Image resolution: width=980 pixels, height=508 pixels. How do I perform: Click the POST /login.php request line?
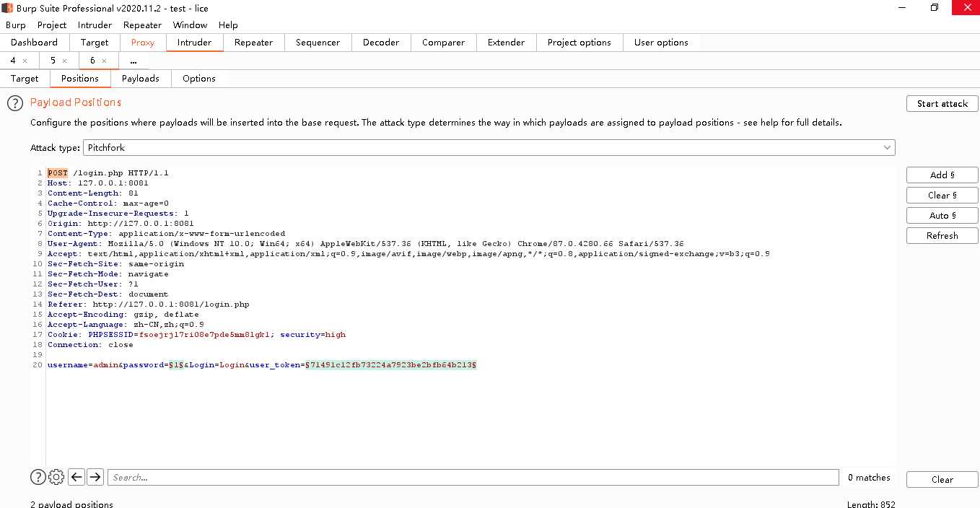click(108, 173)
